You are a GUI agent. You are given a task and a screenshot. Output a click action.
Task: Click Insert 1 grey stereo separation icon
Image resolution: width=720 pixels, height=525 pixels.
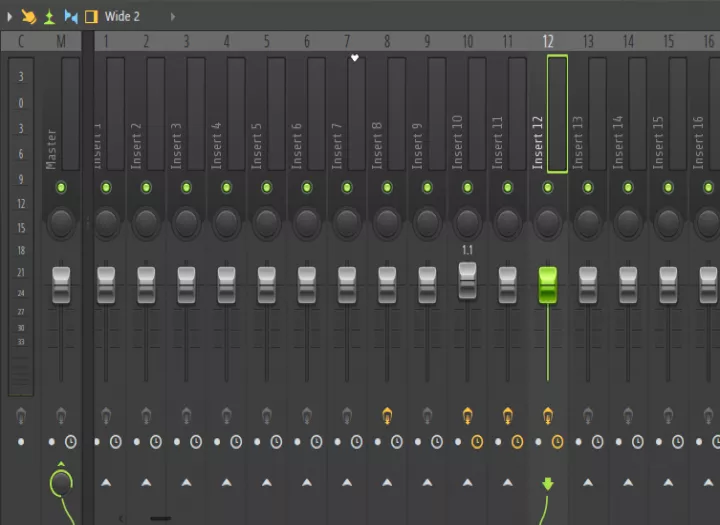pyautogui.click(x=106, y=416)
